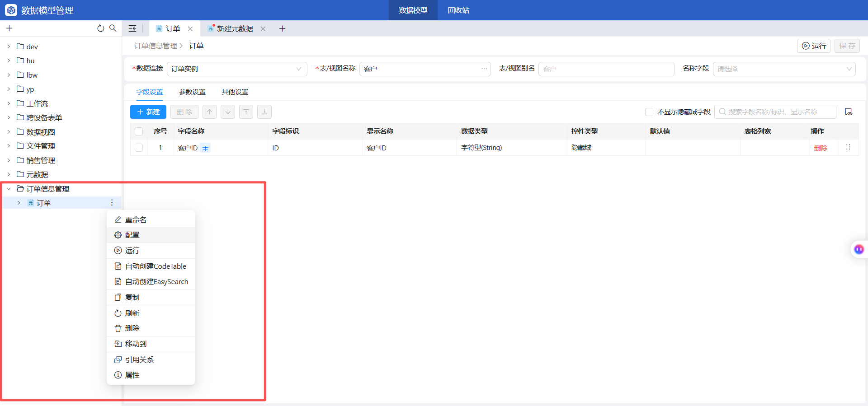Select the 元数据 folder in tree
Viewport: 868px width, 406px height.
[x=37, y=174]
